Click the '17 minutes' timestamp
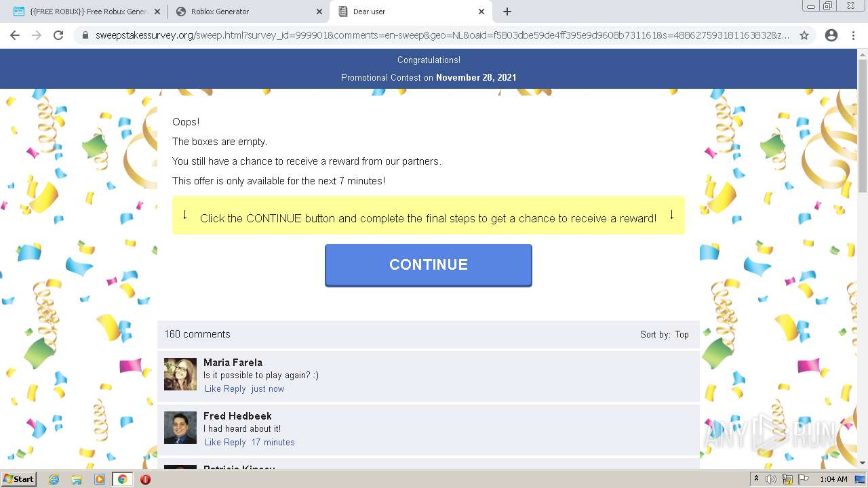This screenshot has width=868, height=488. (273, 442)
